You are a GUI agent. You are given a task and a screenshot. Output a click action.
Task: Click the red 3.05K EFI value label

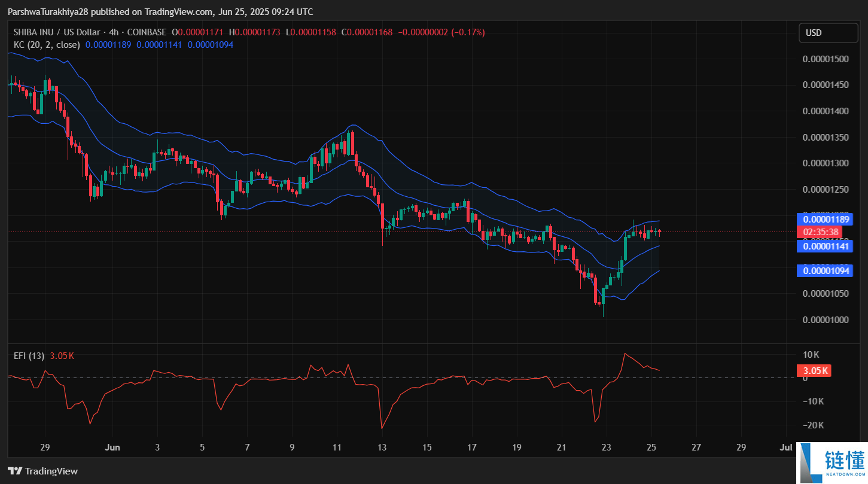pyautogui.click(x=814, y=370)
